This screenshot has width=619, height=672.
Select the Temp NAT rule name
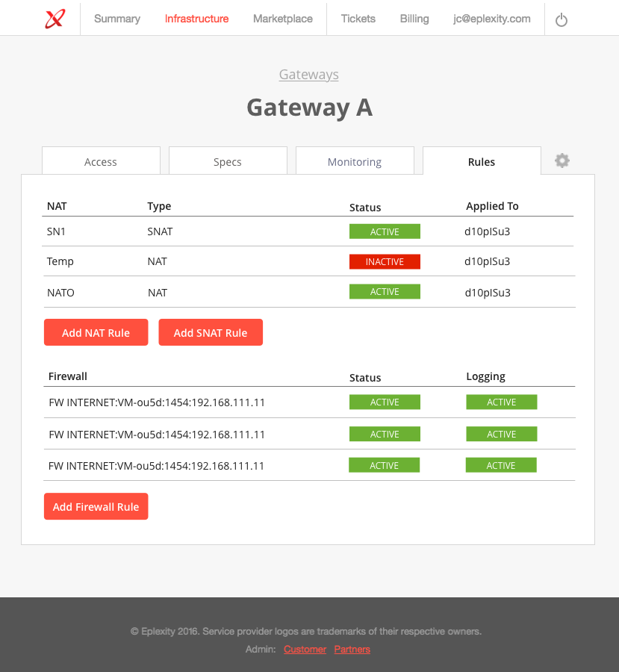(x=60, y=261)
